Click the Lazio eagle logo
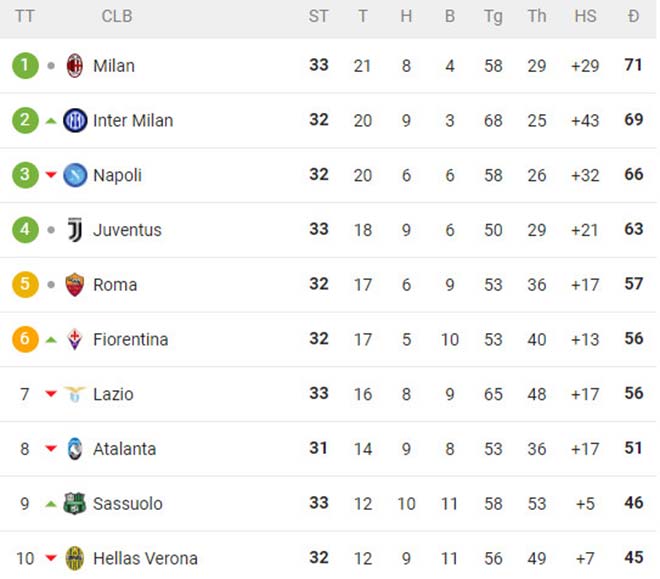This screenshot has height=579, width=660. click(75, 394)
